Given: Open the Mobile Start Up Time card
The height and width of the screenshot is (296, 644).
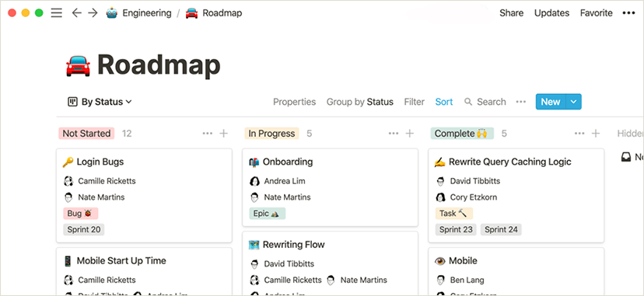Looking at the screenshot, I should [x=121, y=261].
